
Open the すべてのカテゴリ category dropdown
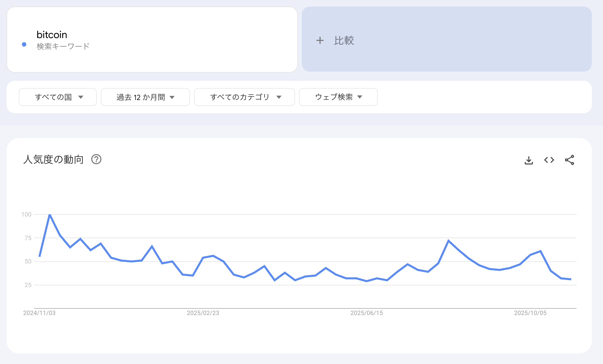click(244, 97)
